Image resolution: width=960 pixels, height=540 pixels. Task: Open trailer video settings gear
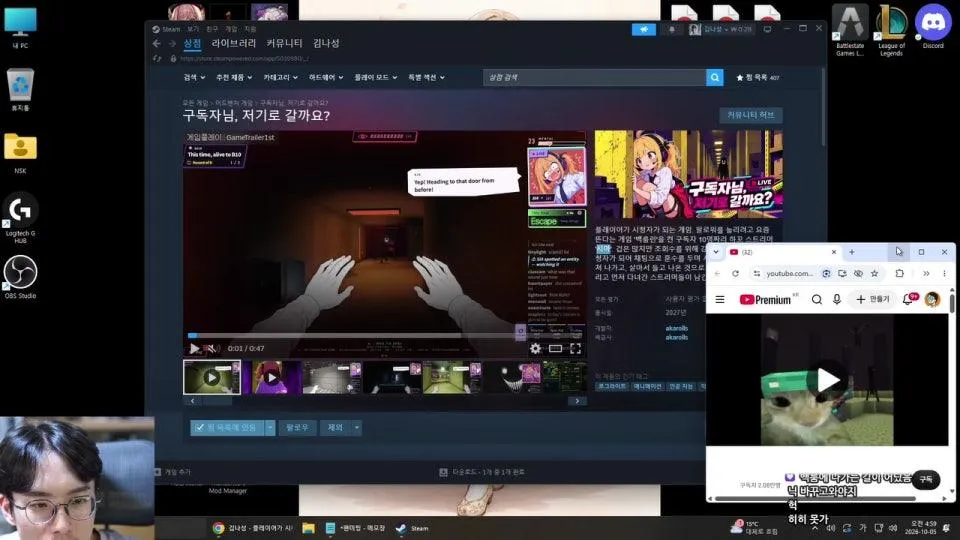[x=536, y=348]
